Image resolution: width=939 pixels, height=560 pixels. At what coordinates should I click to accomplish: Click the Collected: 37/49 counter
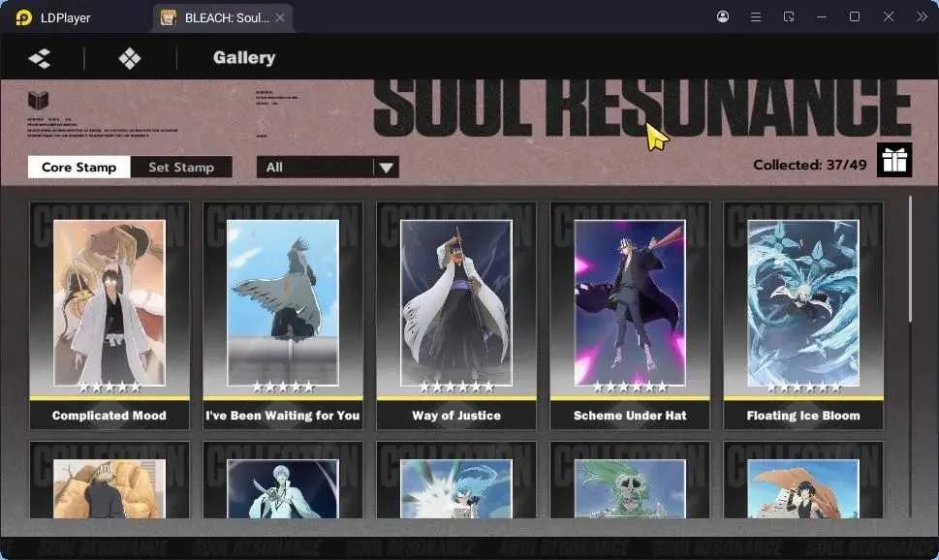coord(810,165)
